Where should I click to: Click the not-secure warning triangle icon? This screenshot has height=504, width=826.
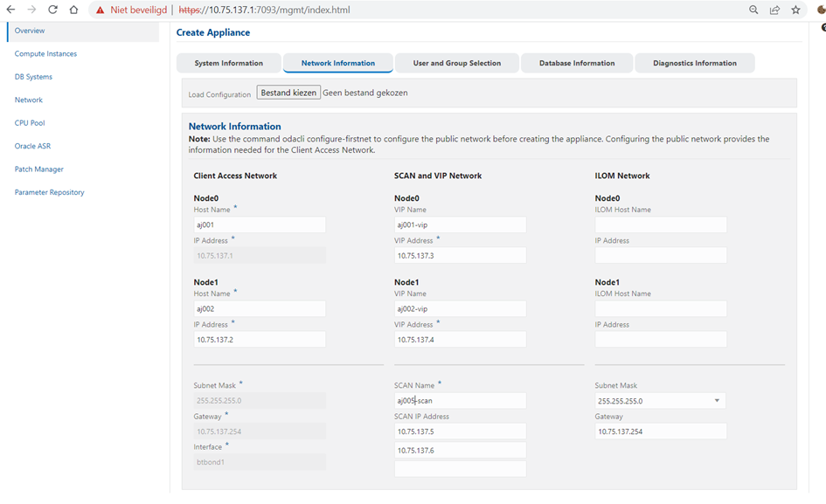point(101,10)
